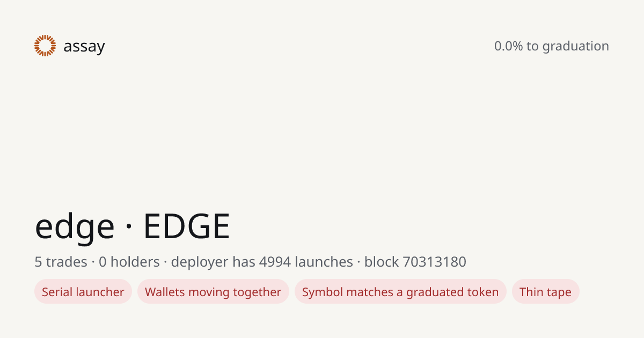Click the assay sunburst logo icon
644x338 pixels.
click(x=45, y=46)
